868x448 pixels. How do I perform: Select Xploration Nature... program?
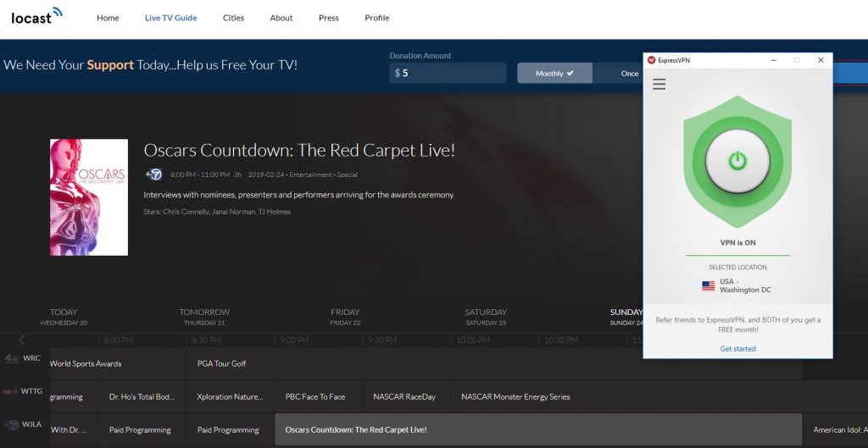[x=231, y=396]
